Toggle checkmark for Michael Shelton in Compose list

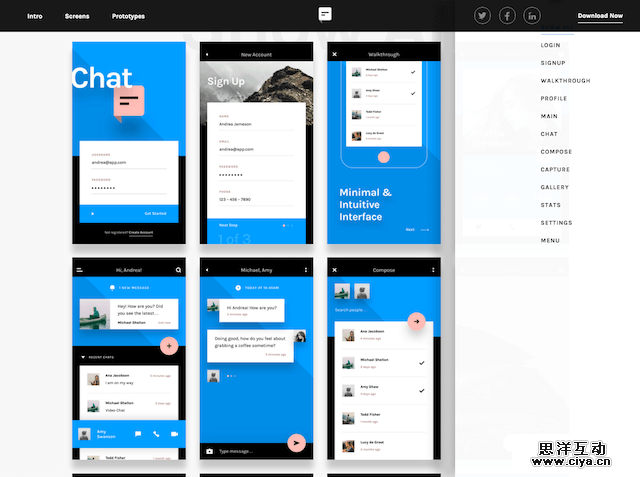tap(422, 362)
